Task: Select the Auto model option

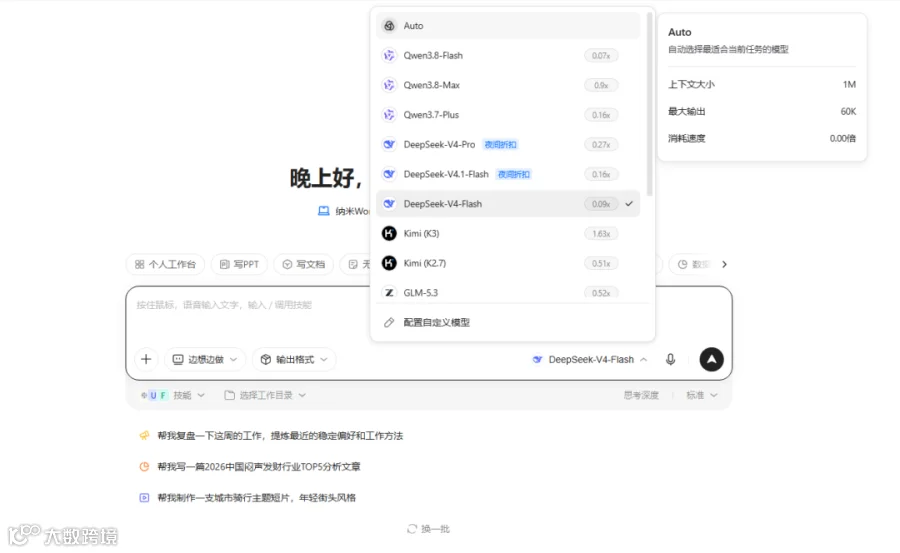Action: click(x=508, y=26)
